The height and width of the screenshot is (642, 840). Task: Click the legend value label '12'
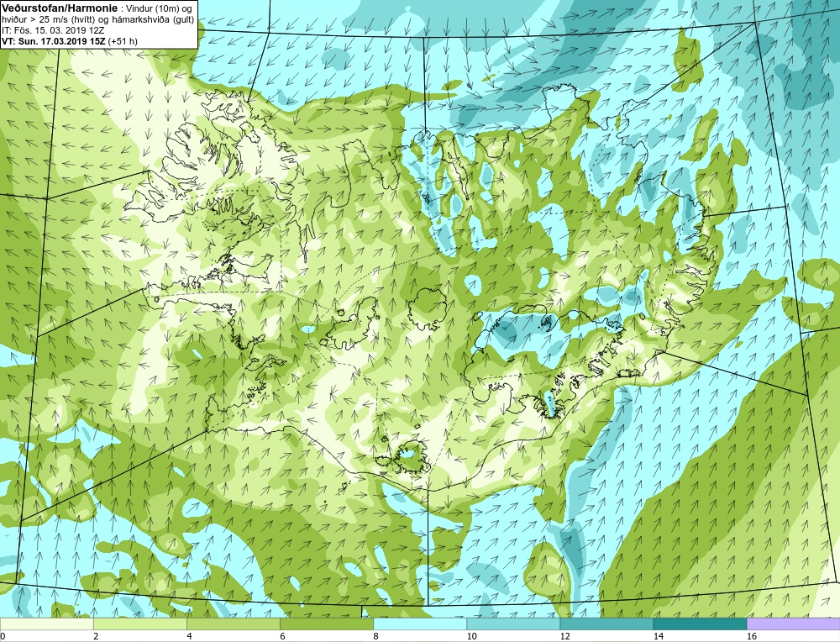(564, 636)
